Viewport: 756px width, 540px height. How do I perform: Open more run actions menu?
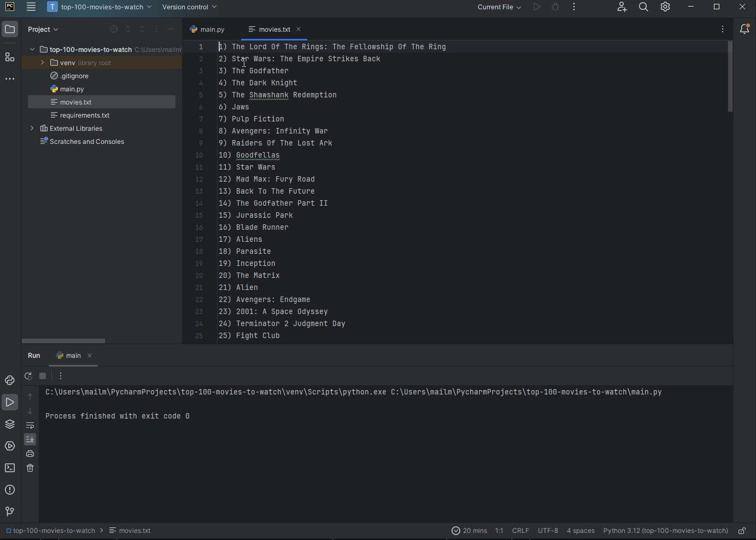coord(574,7)
